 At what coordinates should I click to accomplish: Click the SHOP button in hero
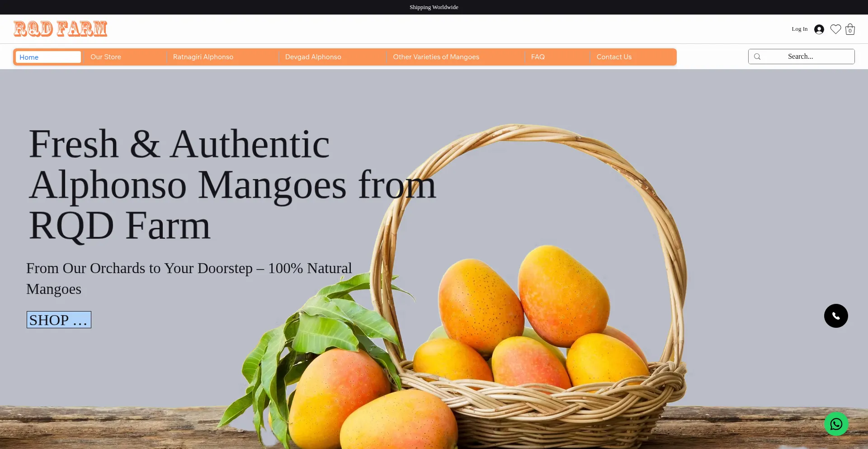point(59,320)
